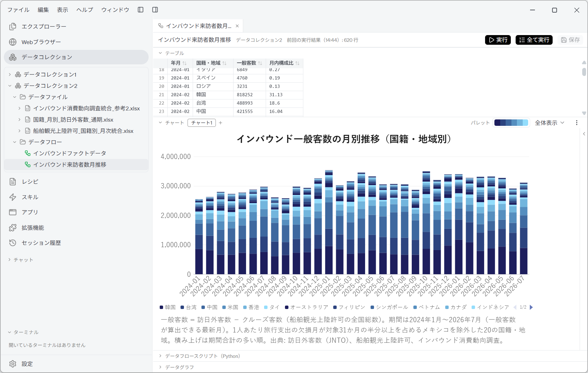Image resolution: width=588 pixels, height=373 pixels.
Task: Toggle the right sidebar layout icon
Action: (155, 10)
